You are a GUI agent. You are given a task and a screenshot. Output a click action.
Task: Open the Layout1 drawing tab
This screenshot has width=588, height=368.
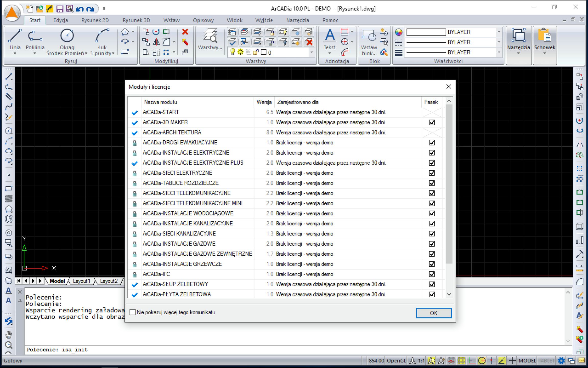tap(81, 281)
